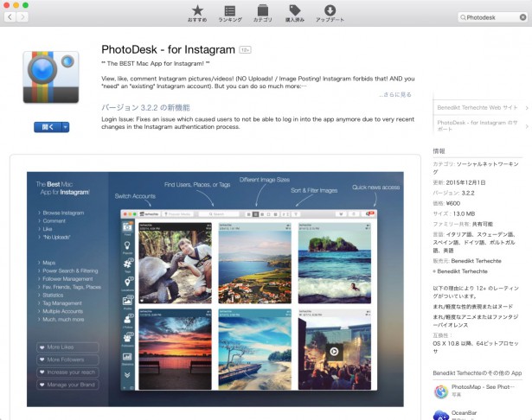Image resolution: width=532 pixels, height=420 pixels.
Task: Open the カテゴリ (Categories) tab
Action: [263, 14]
